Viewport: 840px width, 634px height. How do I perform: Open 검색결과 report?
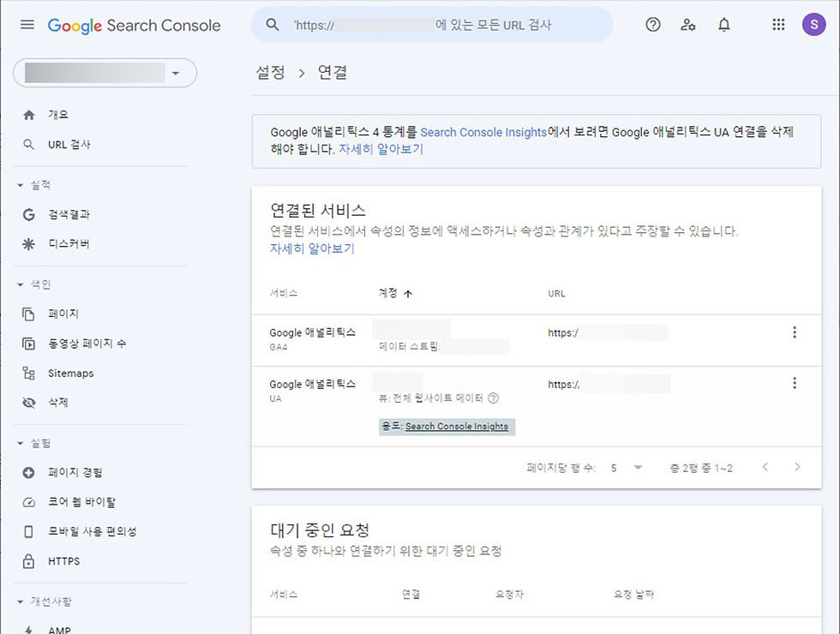pos(69,215)
